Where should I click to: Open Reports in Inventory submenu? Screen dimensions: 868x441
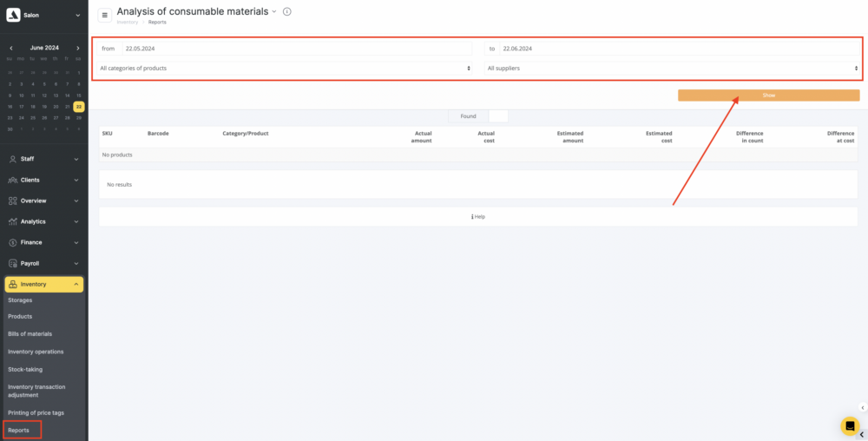[x=19, y=430]
